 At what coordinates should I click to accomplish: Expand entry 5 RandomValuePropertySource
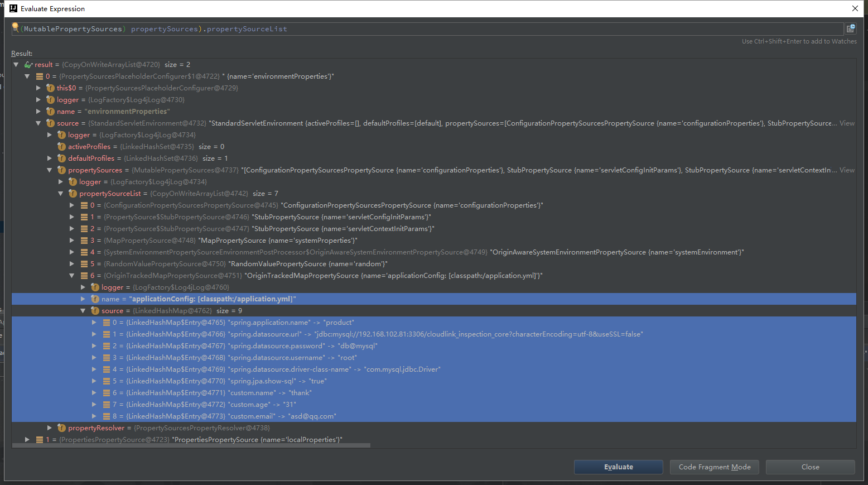coord(71,263)
